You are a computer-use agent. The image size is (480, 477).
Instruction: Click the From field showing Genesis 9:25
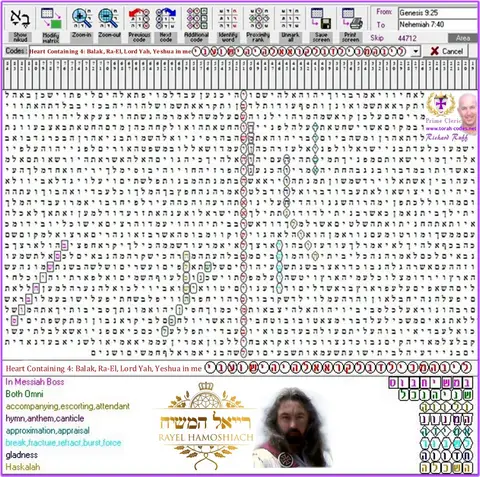pos(438,13)
